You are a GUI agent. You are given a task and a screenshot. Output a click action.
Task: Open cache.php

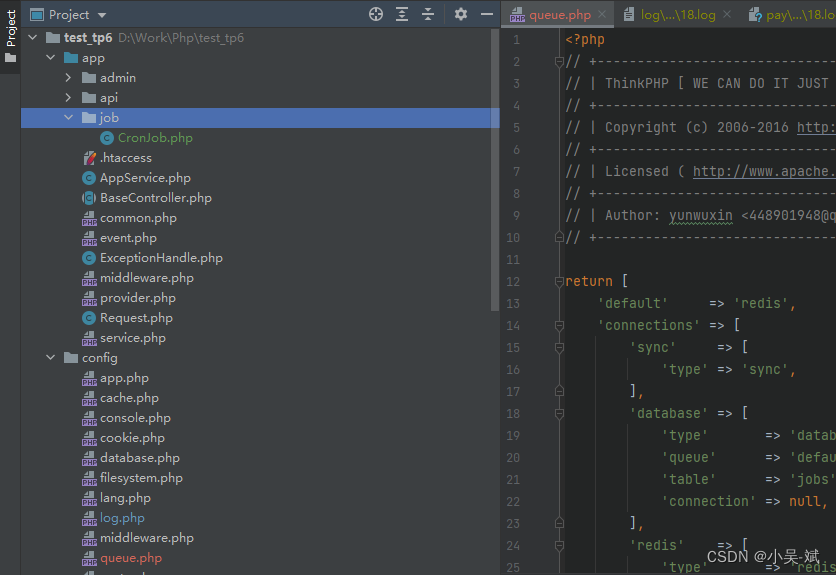click(x=129, y=398)
